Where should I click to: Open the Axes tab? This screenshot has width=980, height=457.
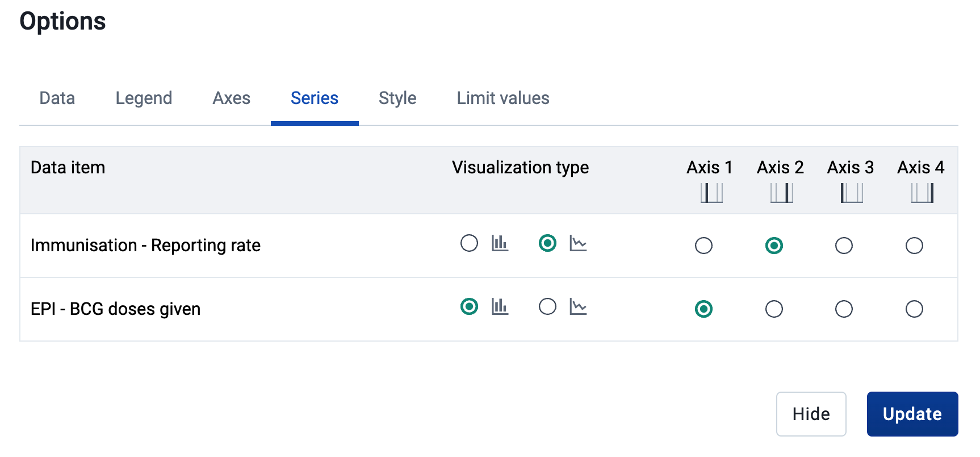click(232, 98)
